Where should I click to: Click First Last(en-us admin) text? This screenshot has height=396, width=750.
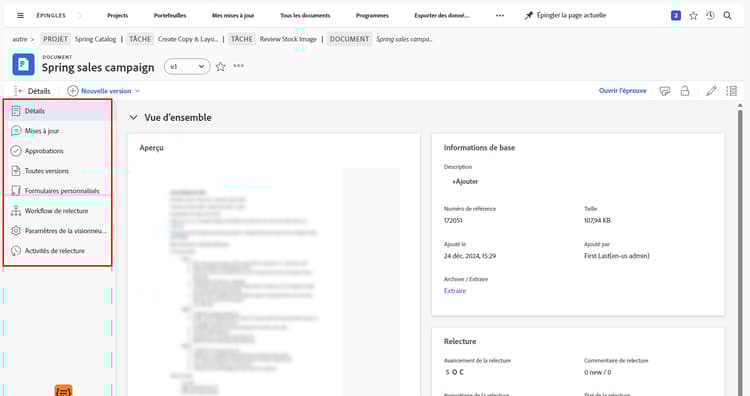[x=617, y=256]
